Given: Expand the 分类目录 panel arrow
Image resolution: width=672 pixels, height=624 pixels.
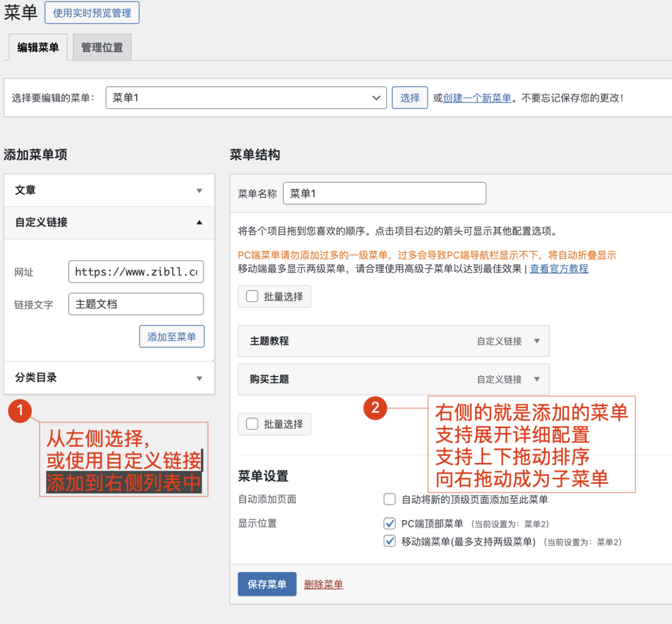Looking at the screenshot, I should (x=199, y=378).
